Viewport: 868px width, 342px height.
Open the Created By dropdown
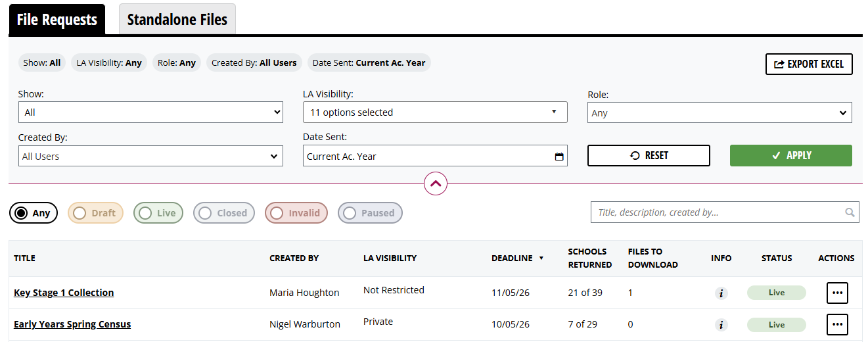[150, 156]
